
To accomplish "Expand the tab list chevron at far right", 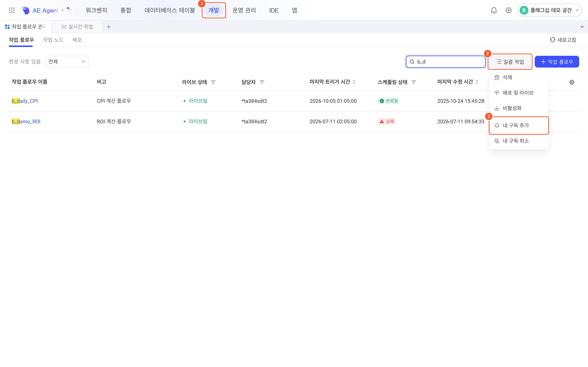I will coord(582,27).
